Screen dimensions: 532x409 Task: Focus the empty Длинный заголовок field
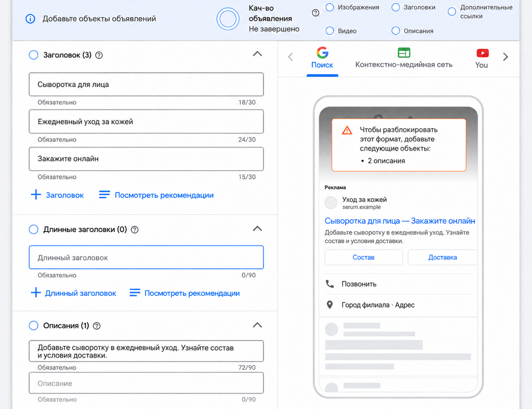pos(146,257)
